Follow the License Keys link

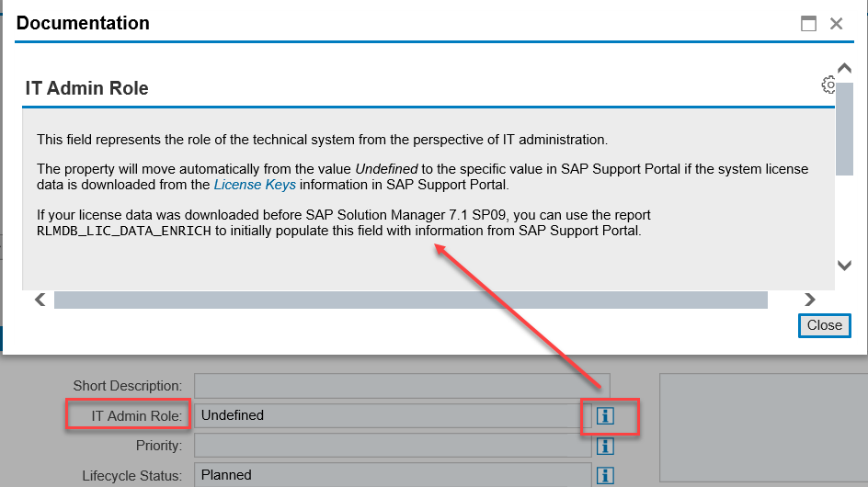coord(255,185)
